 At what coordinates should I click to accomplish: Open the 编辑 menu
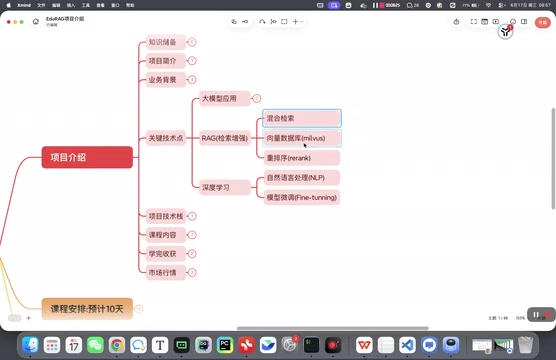point(56,5)
